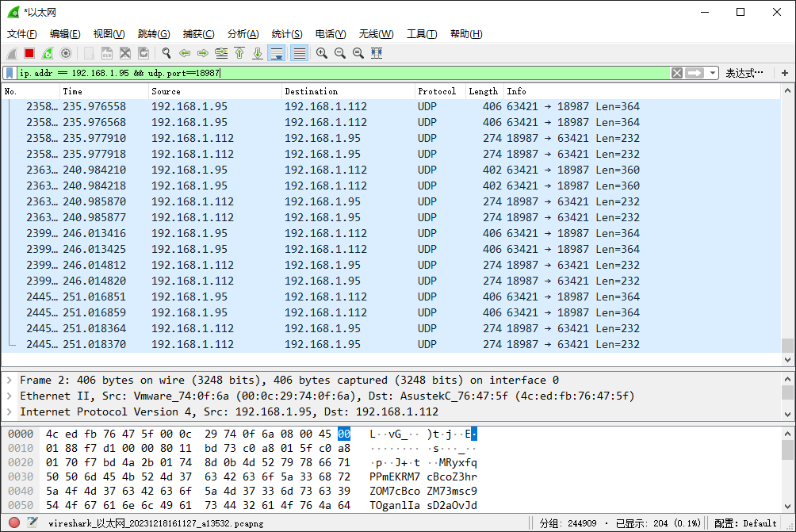This screenshot has height=532, width=796.
Task: Reset text to normal size icon
Action: pos(358,53)
